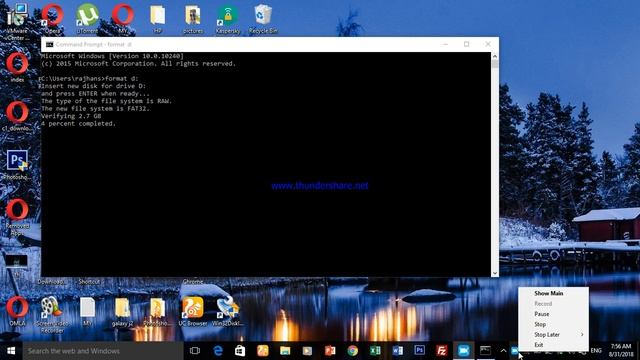Click the Command Prompt scrollbar up arrow
The width and height of the screenshot is (640, 360).
[x=495, y=56]
